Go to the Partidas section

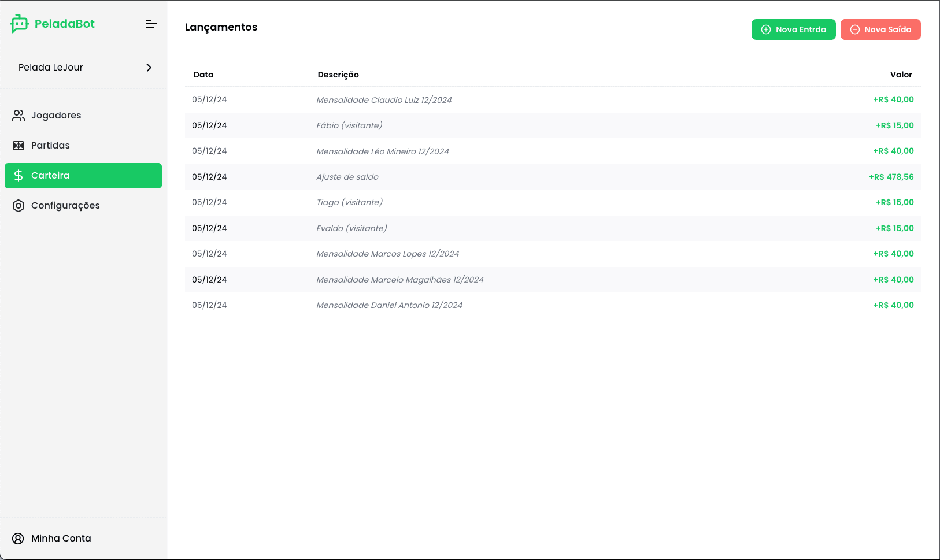[x=50, y=146]
